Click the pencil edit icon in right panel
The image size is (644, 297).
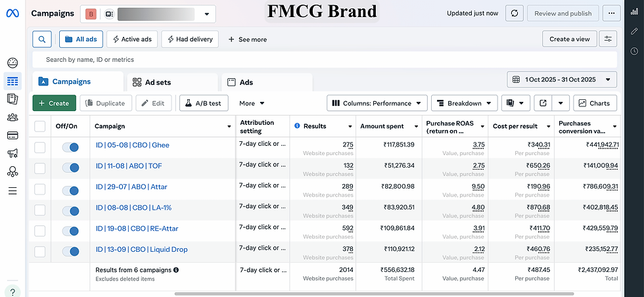tap(634, 32)
